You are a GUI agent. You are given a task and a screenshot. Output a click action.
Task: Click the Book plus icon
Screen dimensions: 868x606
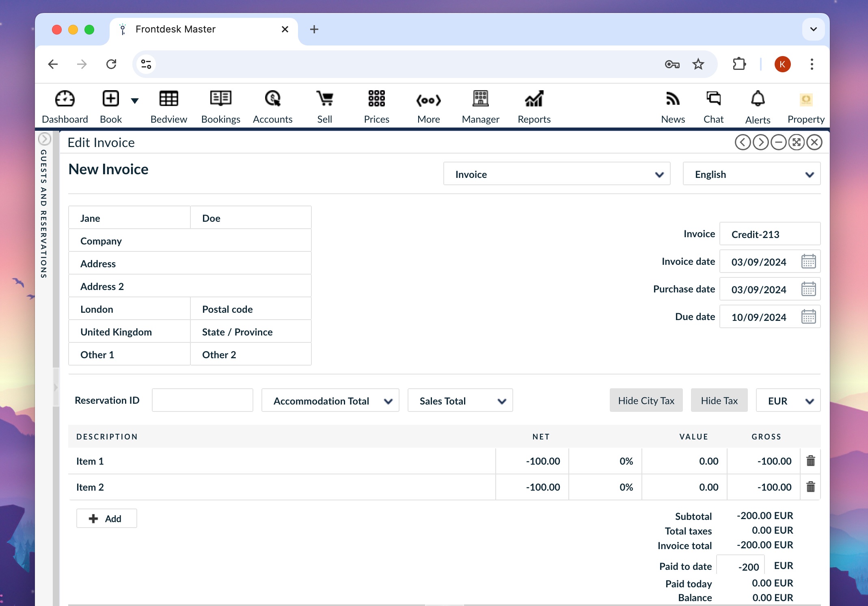110,99
